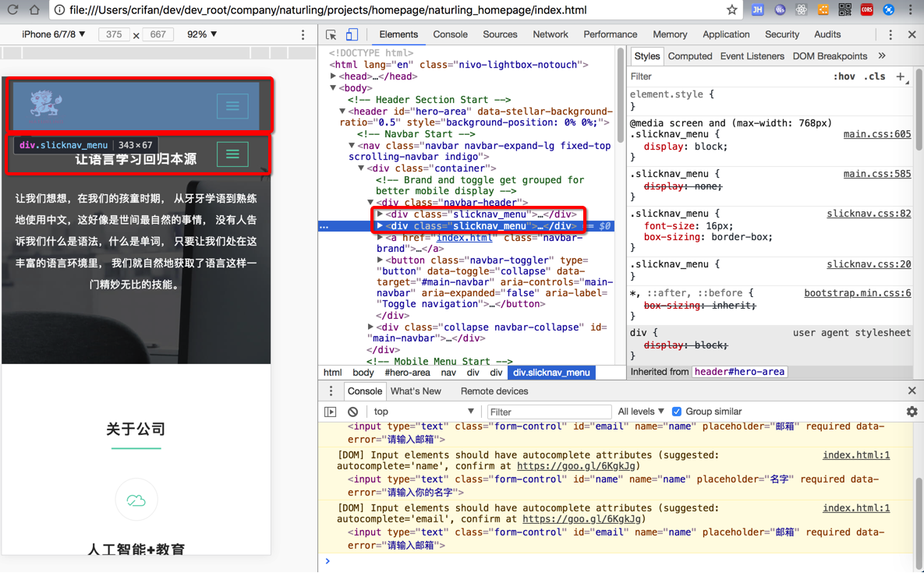The height and width of the screenshot is (573, 924).
Task: Switch to the Console tab
Action: pos(450,35)
